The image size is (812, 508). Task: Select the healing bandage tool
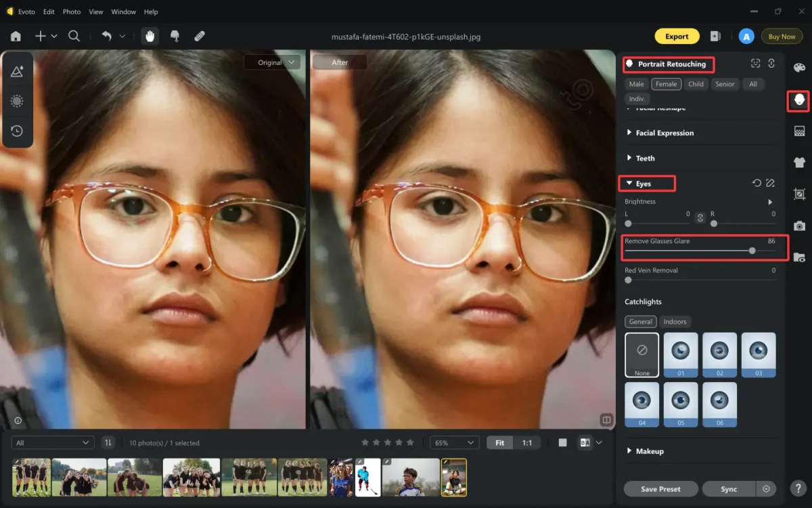200,37
